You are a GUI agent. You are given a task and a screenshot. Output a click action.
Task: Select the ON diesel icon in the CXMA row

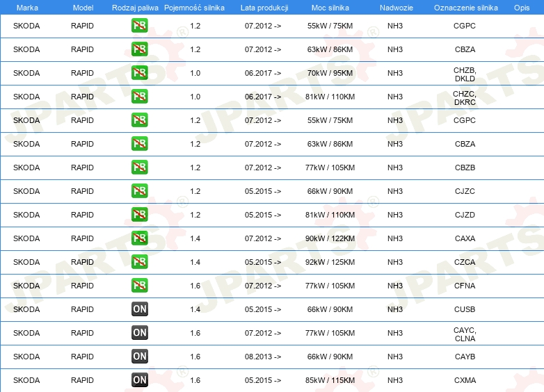(x=139, y=380)
